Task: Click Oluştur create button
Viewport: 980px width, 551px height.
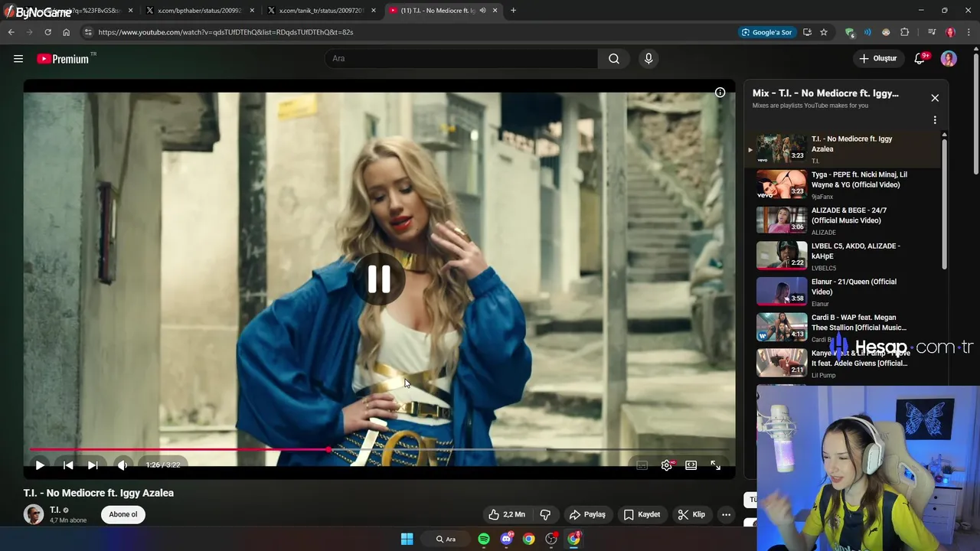Action: coord(878,58)
